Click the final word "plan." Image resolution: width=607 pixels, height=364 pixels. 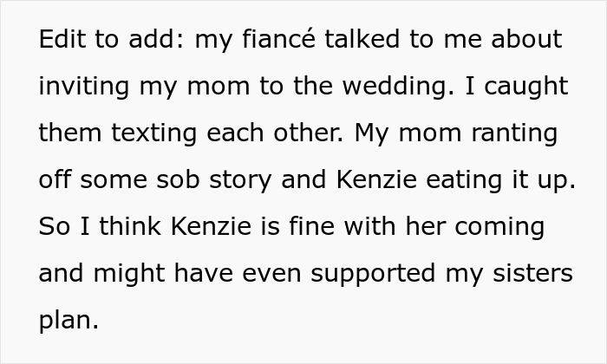coord(69,321)
